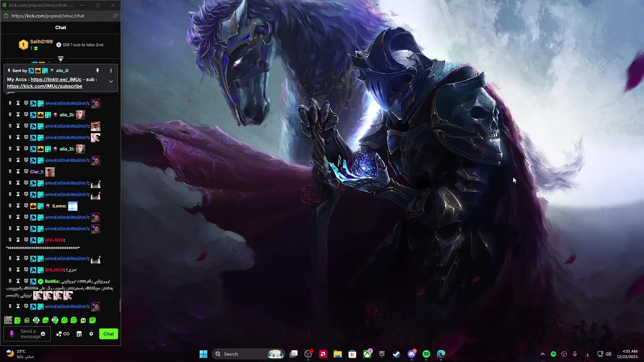Open Spotify from the taskbar

click(x=426, y=354)
